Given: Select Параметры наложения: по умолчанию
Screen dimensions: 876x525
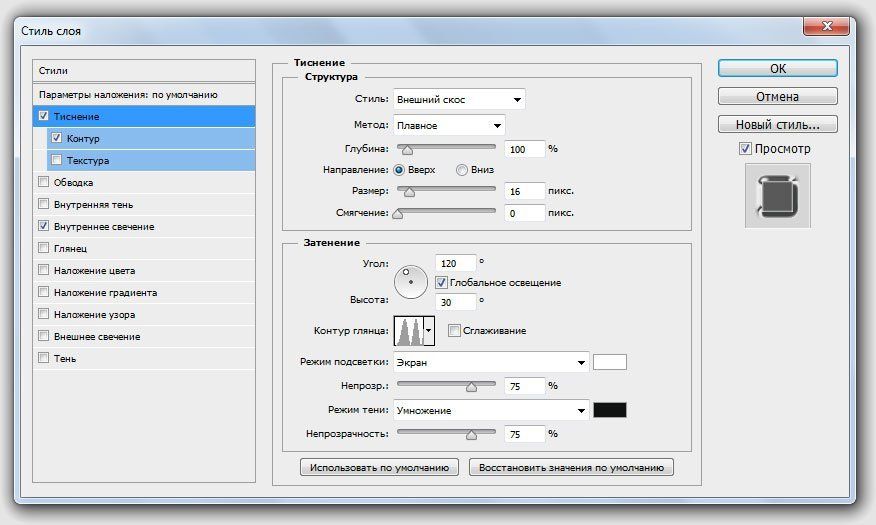Looking at the screenshot, I should pos(144,94).
